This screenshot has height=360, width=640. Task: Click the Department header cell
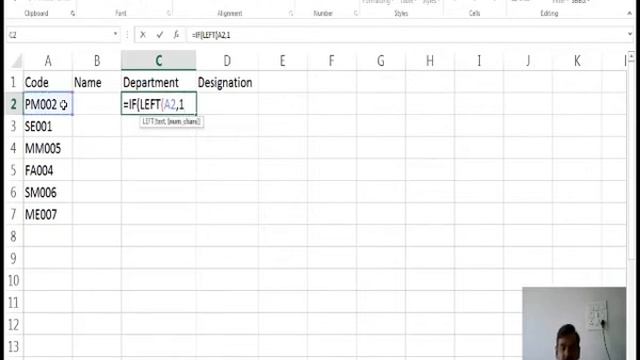tap(158, 82)
